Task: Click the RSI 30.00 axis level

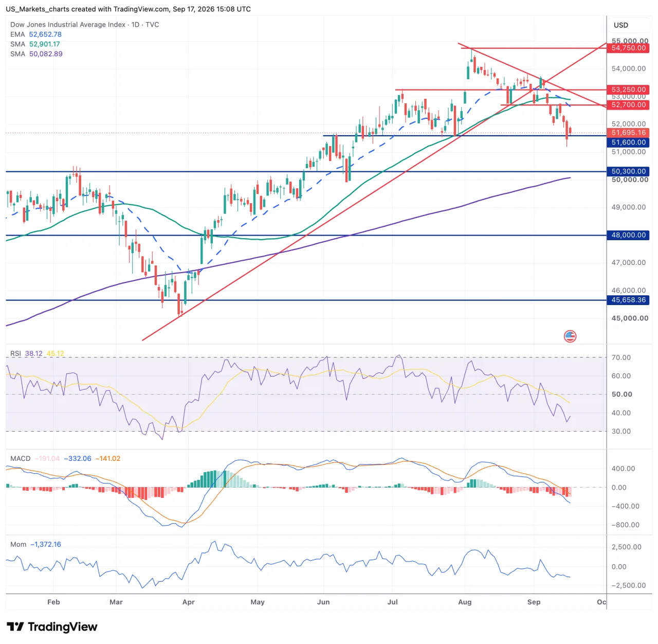Action: point(621,432)
